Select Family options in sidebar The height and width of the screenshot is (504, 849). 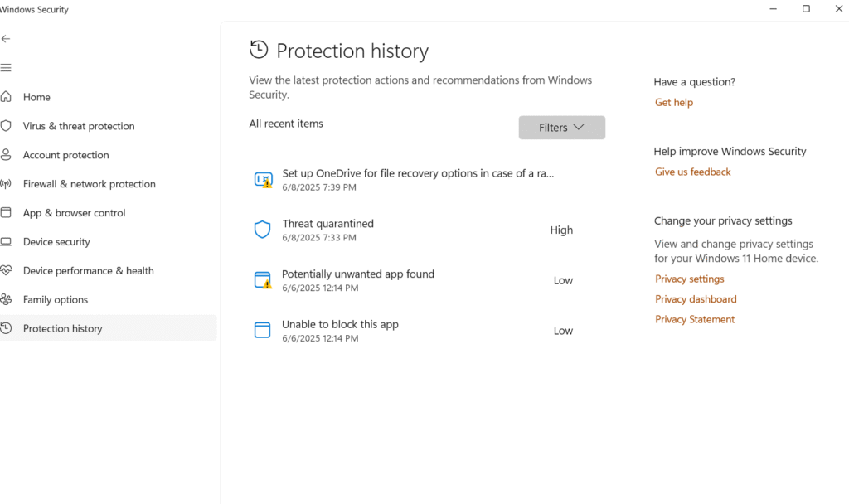coord(56,300)
